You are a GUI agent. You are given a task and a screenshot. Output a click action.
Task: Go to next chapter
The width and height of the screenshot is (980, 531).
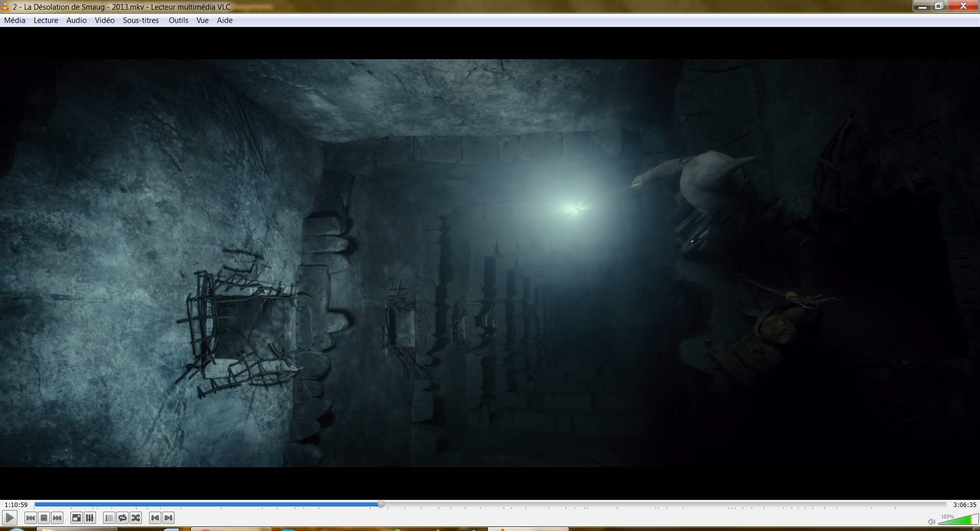[x=168, y=518]
